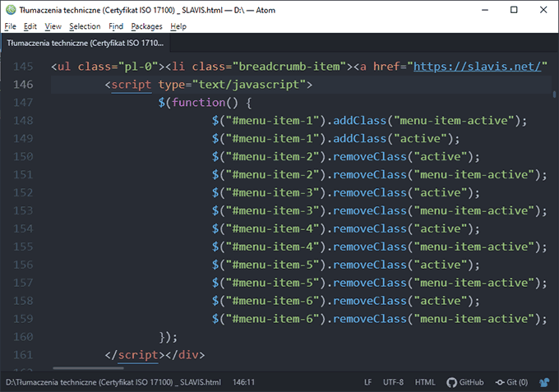Image resolution: width=559 pixels, height=392 pixels.
Task: Click the closing }); on line 160
Action: pyautogui.click(x=169, y=337)
